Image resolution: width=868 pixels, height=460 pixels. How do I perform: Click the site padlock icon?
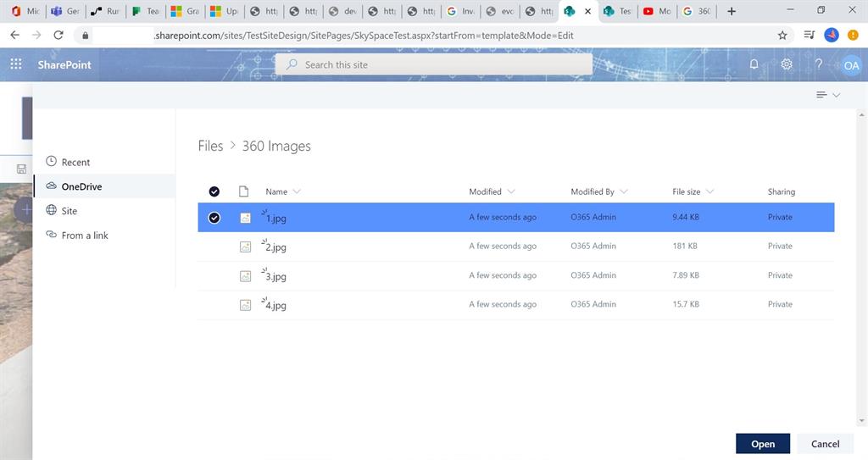[x=85, y=36]
